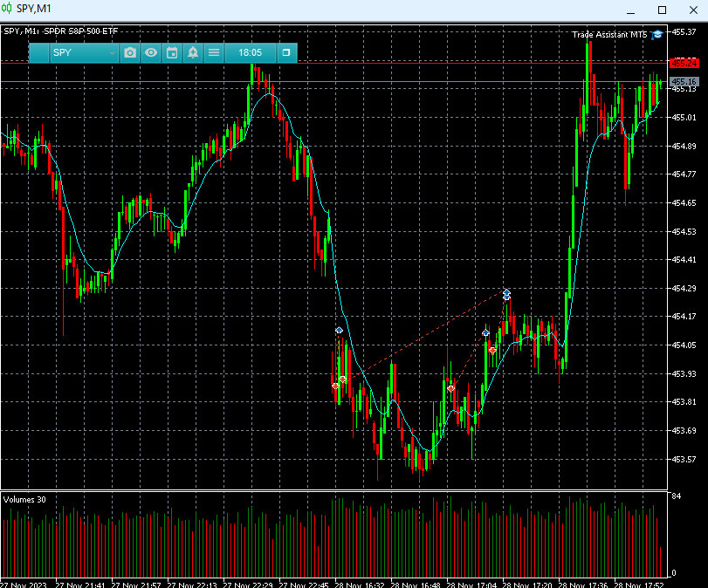Click the Trade Assistant MT5 graduation cap icon
Image resolution: width=708 pixels, height=588 pixels.
point(657,35)
